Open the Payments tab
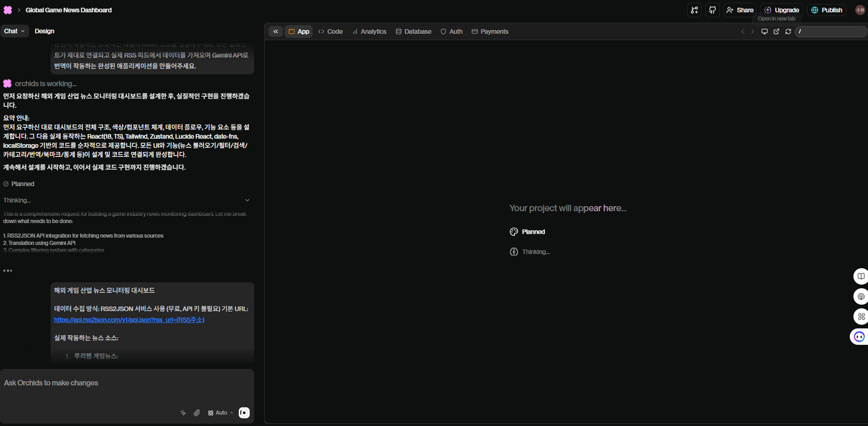The height and width of the screenshot is (426, 868). [x=490, y=32]
